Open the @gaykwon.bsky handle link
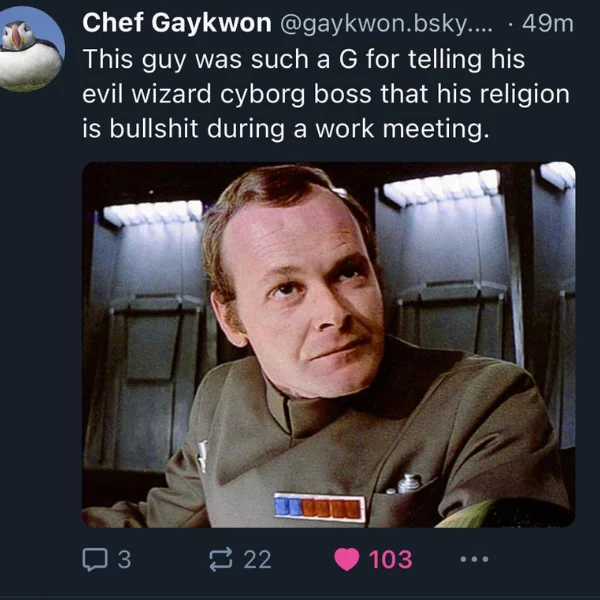 pos(386,24)
